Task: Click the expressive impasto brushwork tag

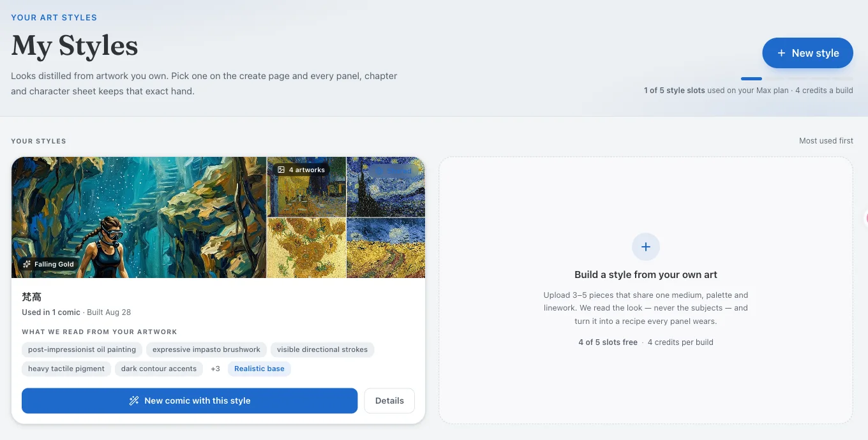Action: point(206,349)
